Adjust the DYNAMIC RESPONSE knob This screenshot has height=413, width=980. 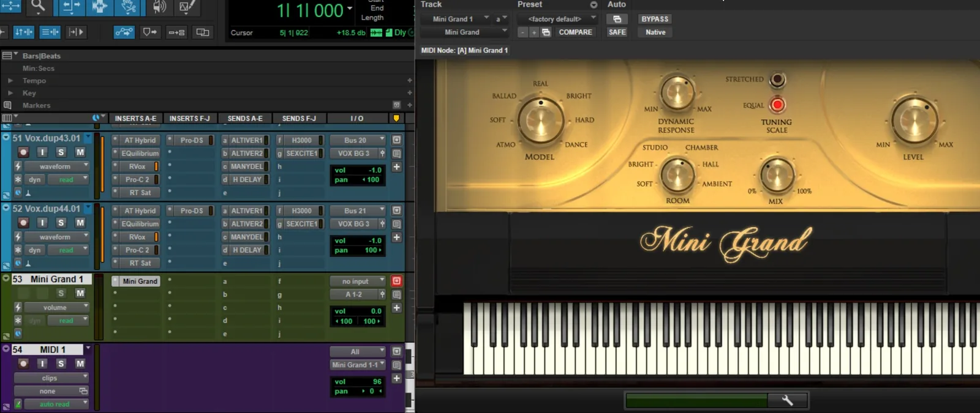click(x=677, y=93)
